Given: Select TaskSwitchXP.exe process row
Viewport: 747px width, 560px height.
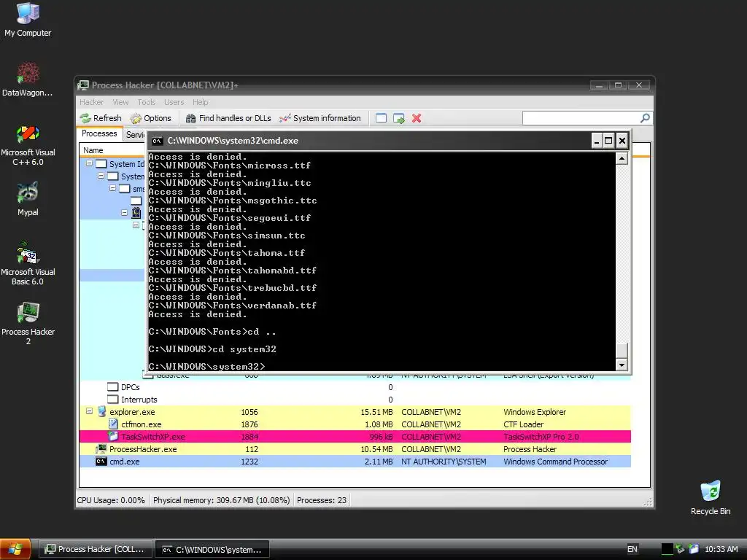Looking at the screenshot, I should [x=355, y=437].
